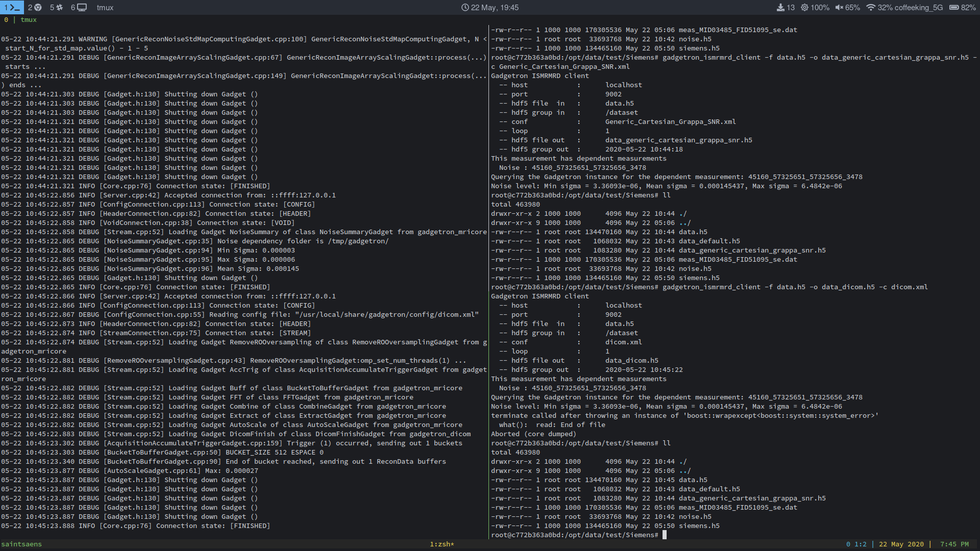This screenshot has width=980, height=551.
Task: Open the brightness gear icon at 100%
Action: point(805,8)
